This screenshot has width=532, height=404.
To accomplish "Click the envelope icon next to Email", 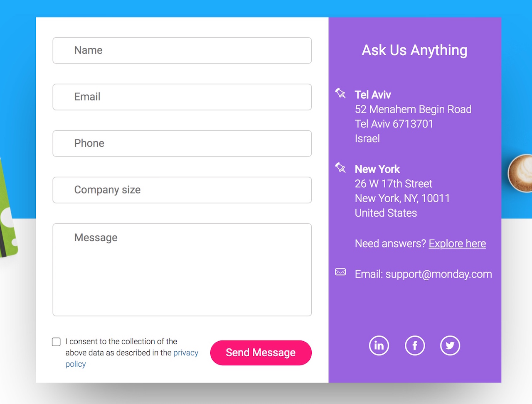I will [340, 272].
